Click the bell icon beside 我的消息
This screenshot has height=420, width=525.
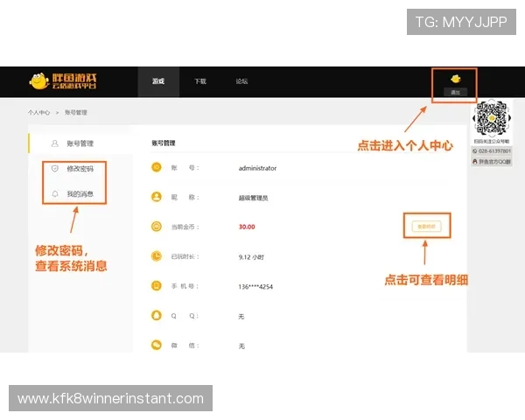[x=55, y=193]
